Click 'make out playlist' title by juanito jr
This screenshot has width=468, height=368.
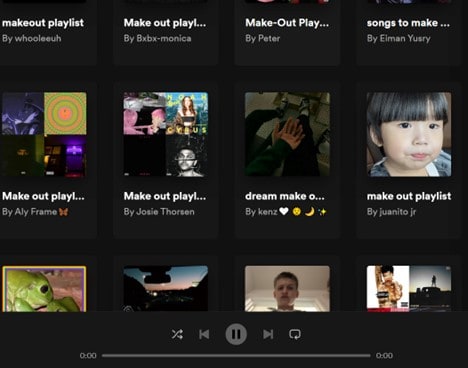tap(409, 196)
